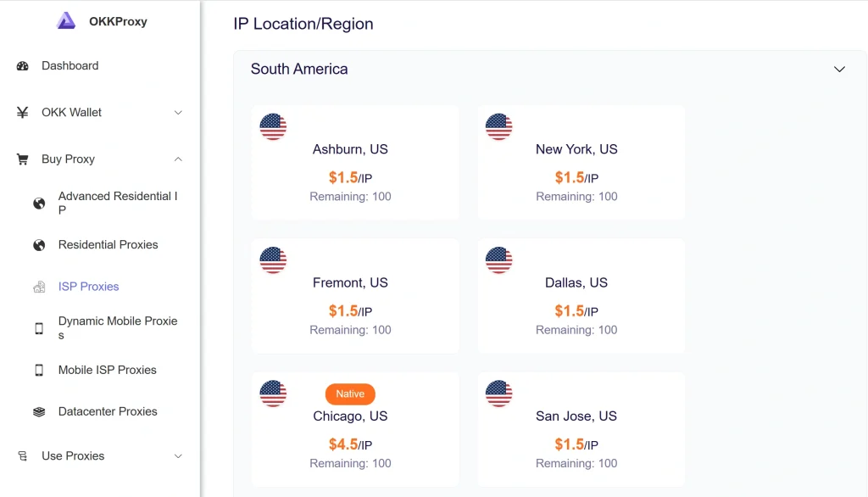This screenshot has height=497, width=868.
Task: Open the Mobile ISP Proxies page
Action: coord(107,370)
